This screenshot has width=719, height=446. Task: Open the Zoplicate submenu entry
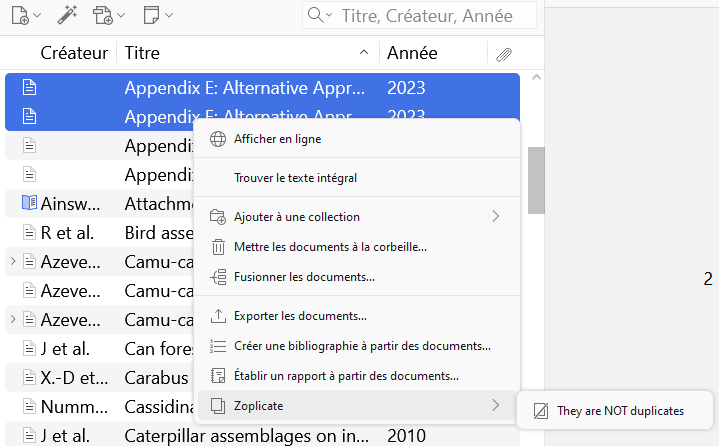click(357, 406)
